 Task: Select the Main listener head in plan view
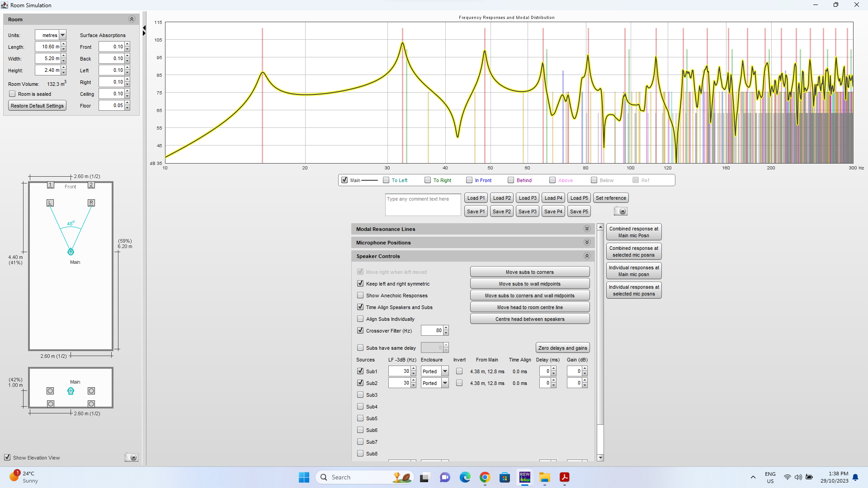pyautogui.click(x=71, y=252)
